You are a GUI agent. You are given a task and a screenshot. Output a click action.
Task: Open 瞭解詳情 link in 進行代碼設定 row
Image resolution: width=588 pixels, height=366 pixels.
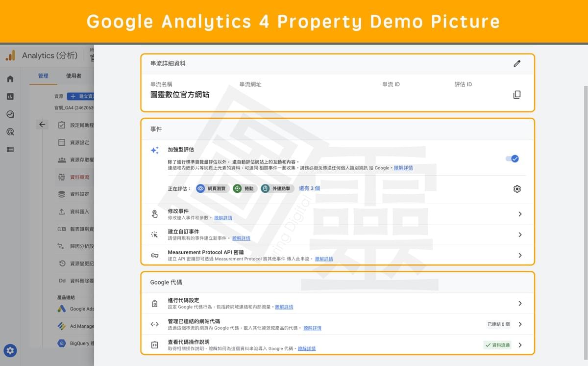tap(284, 307)
